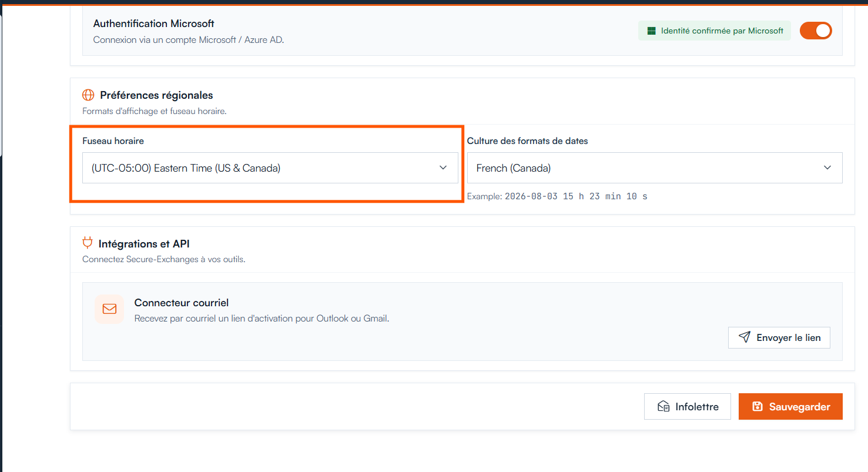Click the Authentification Microsoft heading
Viewport: 868px width, 472px height.
pos(154,24)
